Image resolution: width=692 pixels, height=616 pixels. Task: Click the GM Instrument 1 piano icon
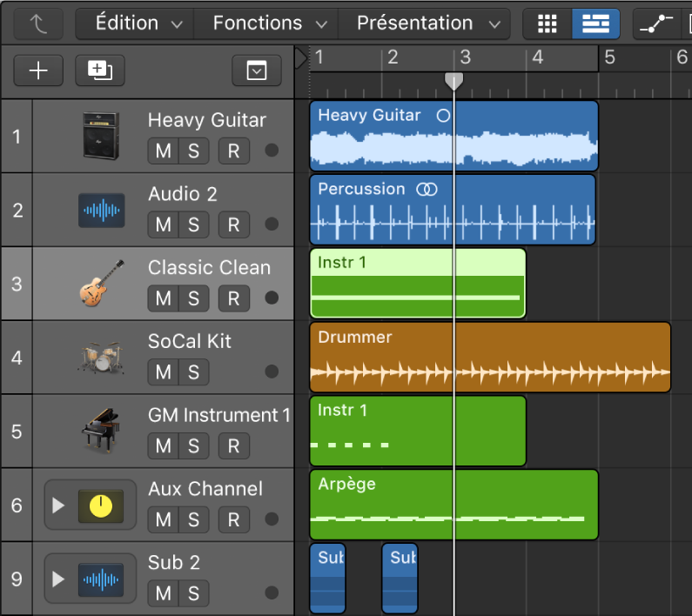pyautogui.click(x=101, y=432)
